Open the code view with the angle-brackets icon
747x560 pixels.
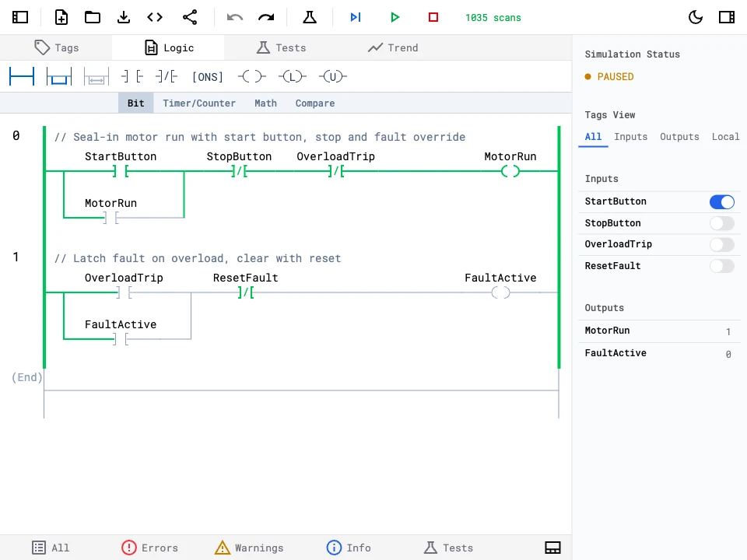click(154, 16)
